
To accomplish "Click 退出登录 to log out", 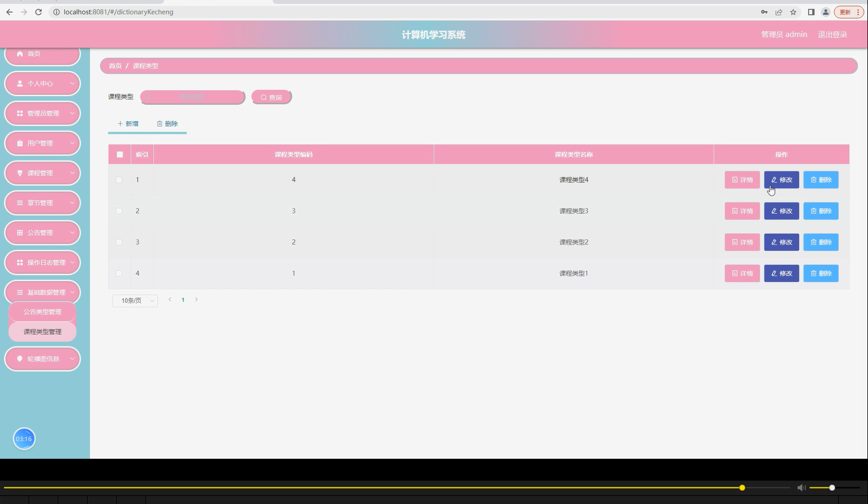I will click(x=832, y=34).
